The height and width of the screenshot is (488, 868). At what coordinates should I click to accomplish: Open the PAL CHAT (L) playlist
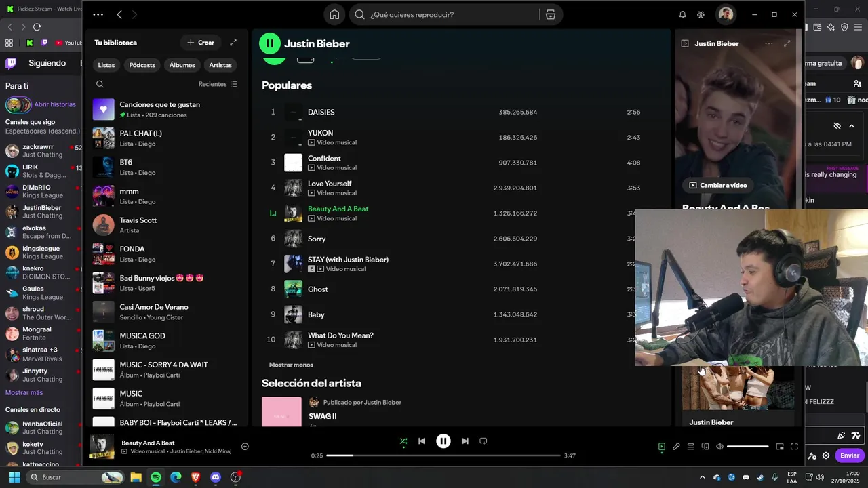click(166, 138)
